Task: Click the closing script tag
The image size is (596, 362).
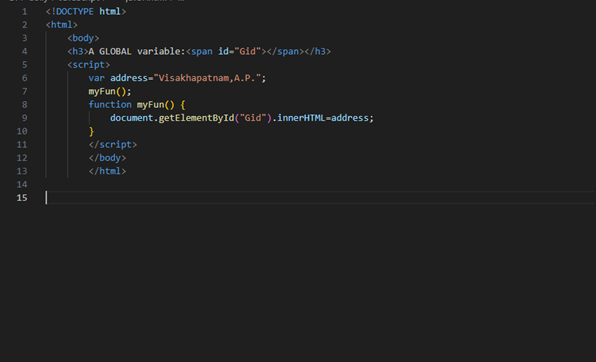Action: tap(113, 145)
